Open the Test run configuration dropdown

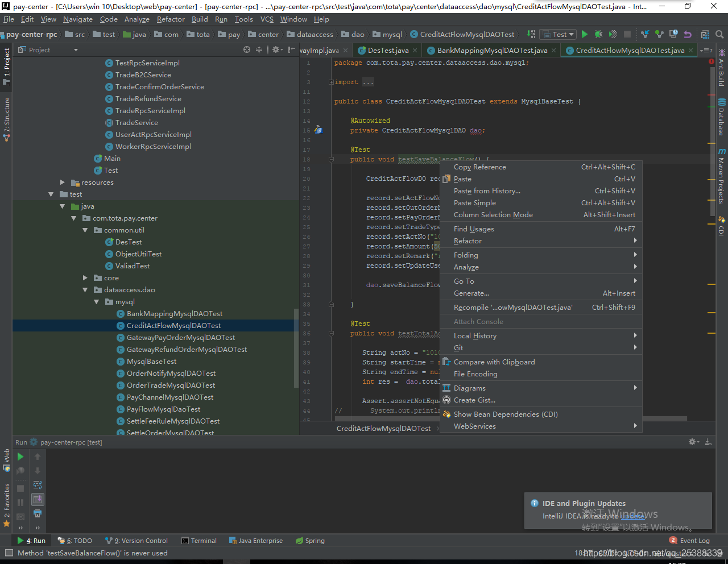click(557, 34)
